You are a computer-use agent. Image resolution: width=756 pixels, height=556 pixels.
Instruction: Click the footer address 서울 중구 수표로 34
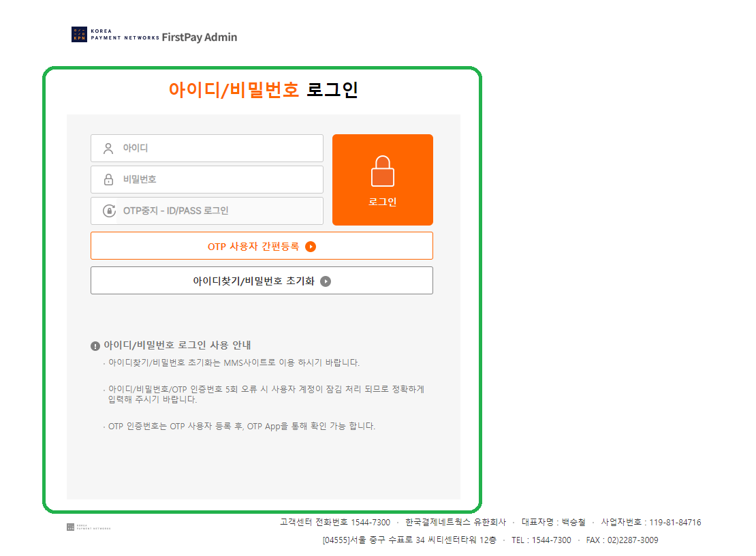[409, 540]
